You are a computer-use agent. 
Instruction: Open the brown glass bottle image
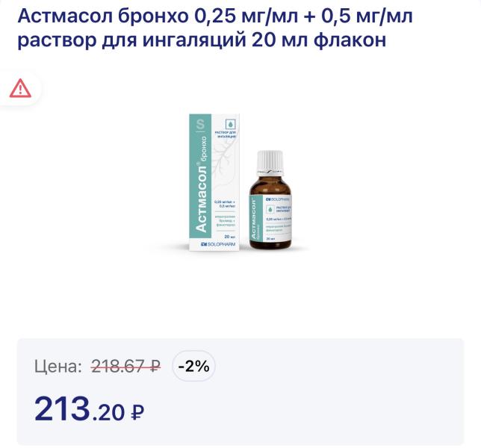[x=270, y=199]
